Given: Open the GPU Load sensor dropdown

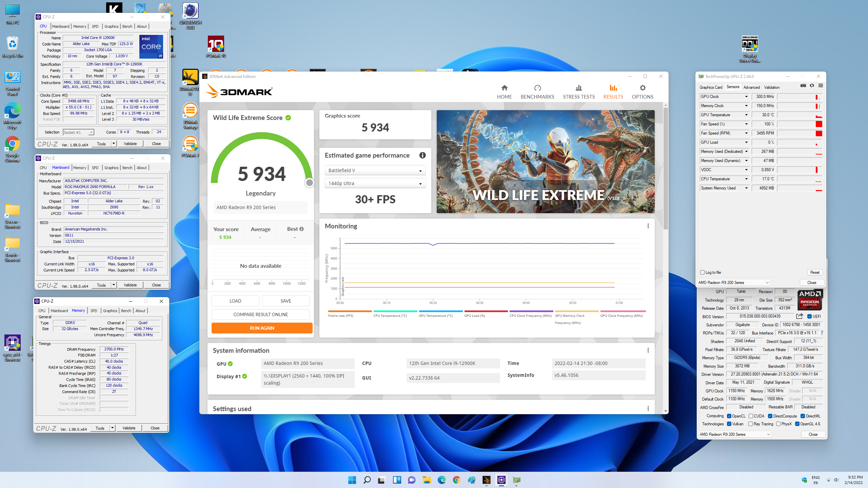Looking at the screenshot, I should [x=746, y=142].
